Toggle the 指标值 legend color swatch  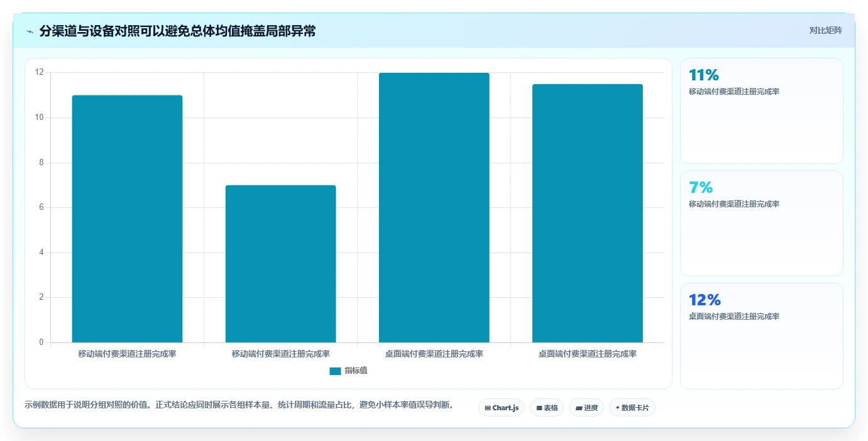coord(335,371)
